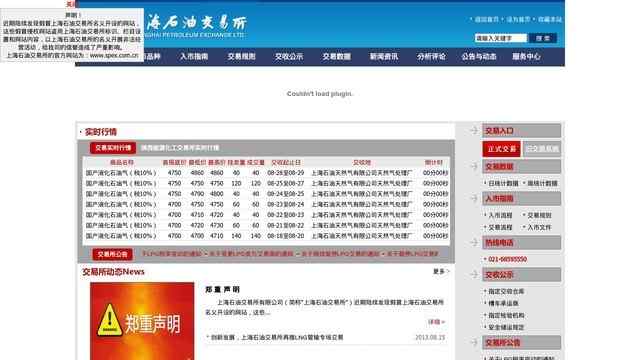Click the hotline number starting 021
640x360 pixels.
(x=507, y=259)
